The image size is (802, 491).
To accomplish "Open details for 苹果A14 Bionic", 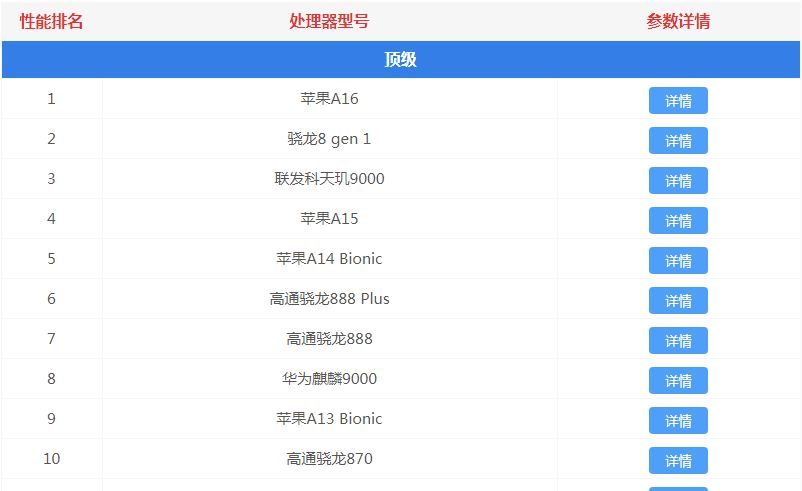I will (678, 261).
